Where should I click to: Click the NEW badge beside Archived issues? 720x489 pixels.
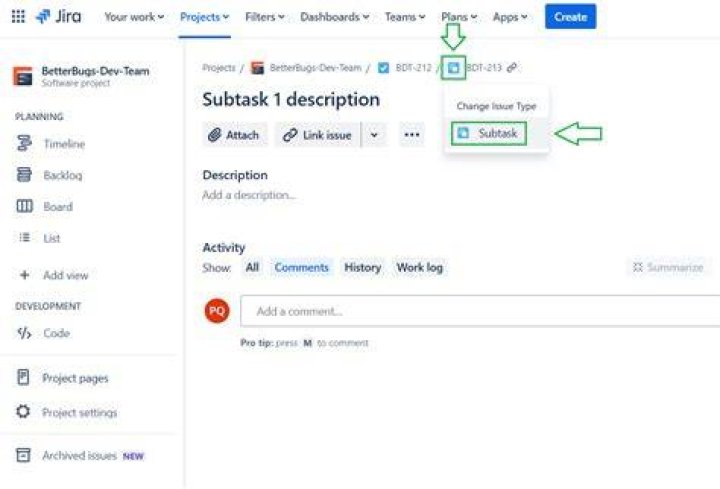(x=133, y=456)
